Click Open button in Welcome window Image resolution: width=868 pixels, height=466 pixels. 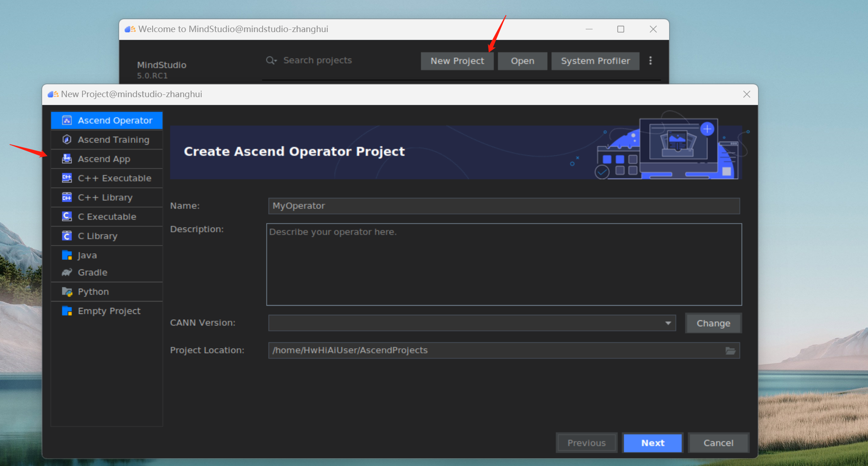(522, 61)
